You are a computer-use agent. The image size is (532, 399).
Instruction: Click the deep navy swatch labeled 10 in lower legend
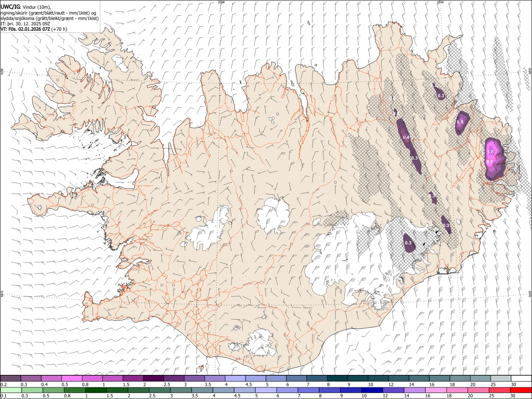tap(372, 390)
